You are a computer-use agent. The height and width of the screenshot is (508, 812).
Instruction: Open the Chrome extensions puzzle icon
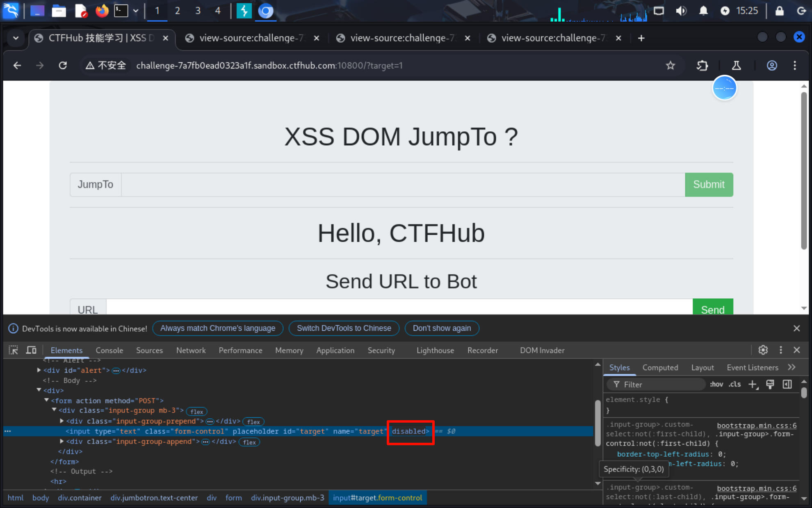click(x=702, y=66)
